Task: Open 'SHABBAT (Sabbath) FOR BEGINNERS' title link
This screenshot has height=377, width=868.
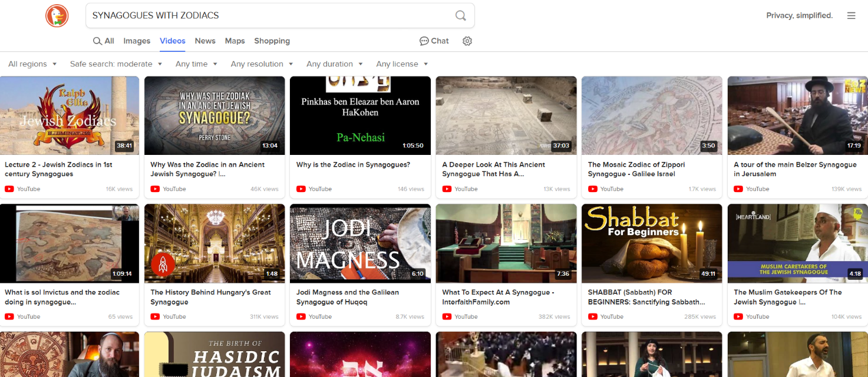Action: (x=646, y=297)
